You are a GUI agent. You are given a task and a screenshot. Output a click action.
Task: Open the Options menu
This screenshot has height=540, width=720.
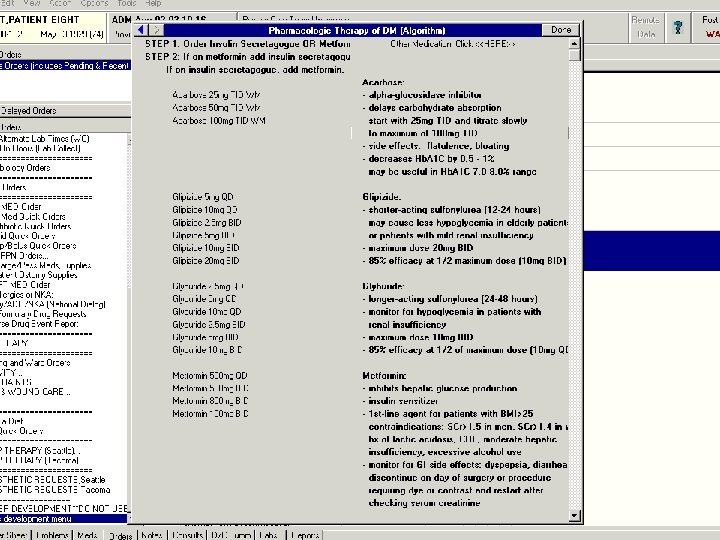[94, 3]
